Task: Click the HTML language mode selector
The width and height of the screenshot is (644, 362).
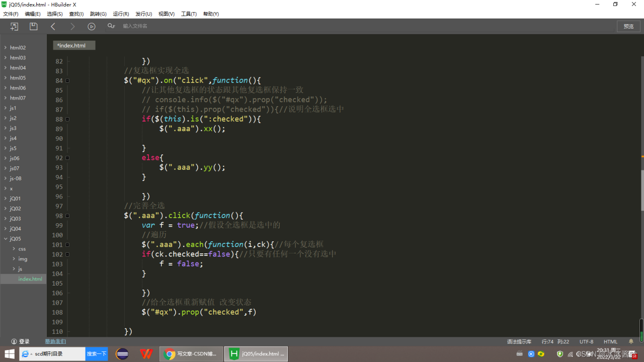Action: click(610, 342)
